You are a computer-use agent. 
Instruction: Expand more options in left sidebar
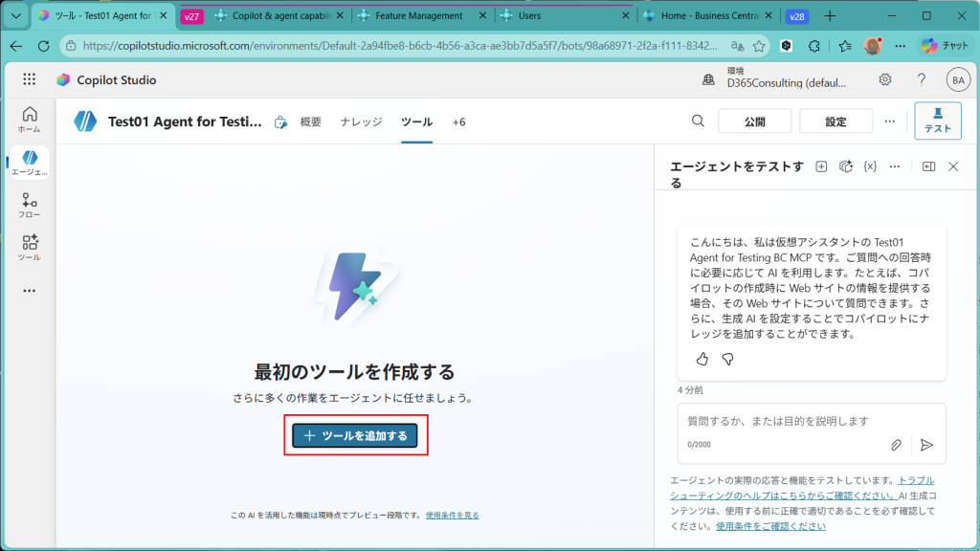(x=29, y=291)
